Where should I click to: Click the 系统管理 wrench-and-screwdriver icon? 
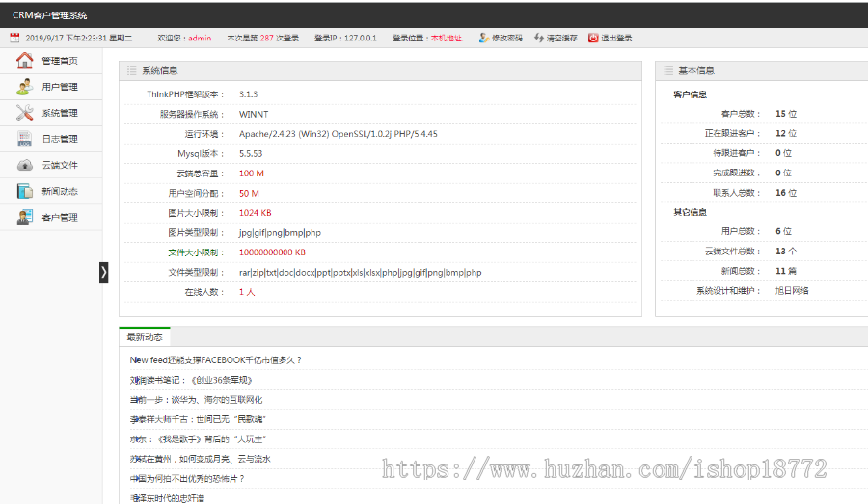pyautogui.click(x=24, y=113)
